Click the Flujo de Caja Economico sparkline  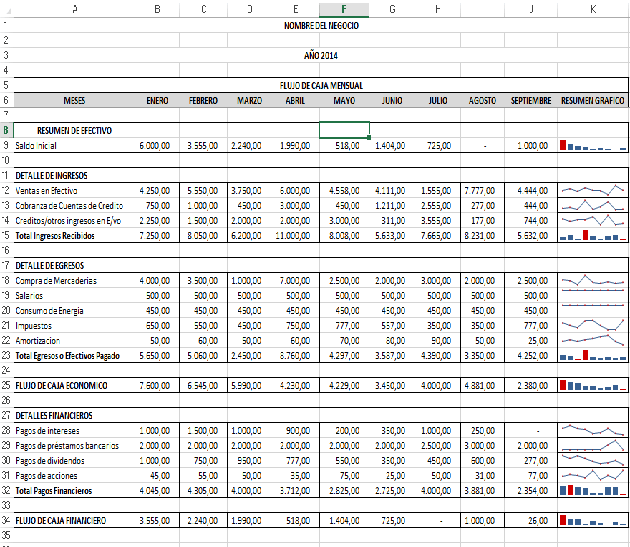click(593, 385)
